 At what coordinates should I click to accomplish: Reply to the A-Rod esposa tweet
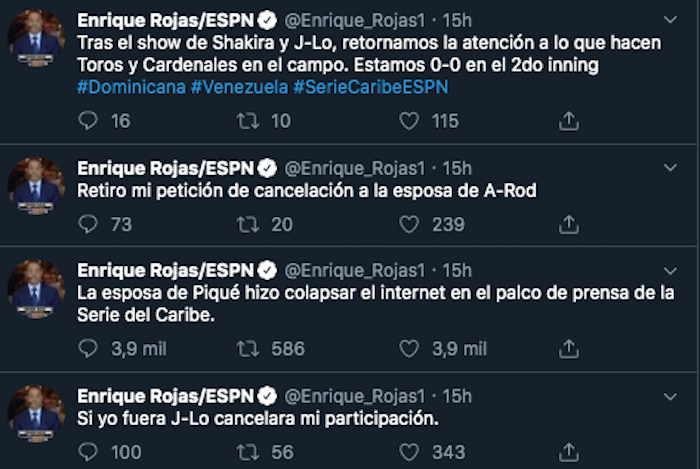click(x=89, y=225)
